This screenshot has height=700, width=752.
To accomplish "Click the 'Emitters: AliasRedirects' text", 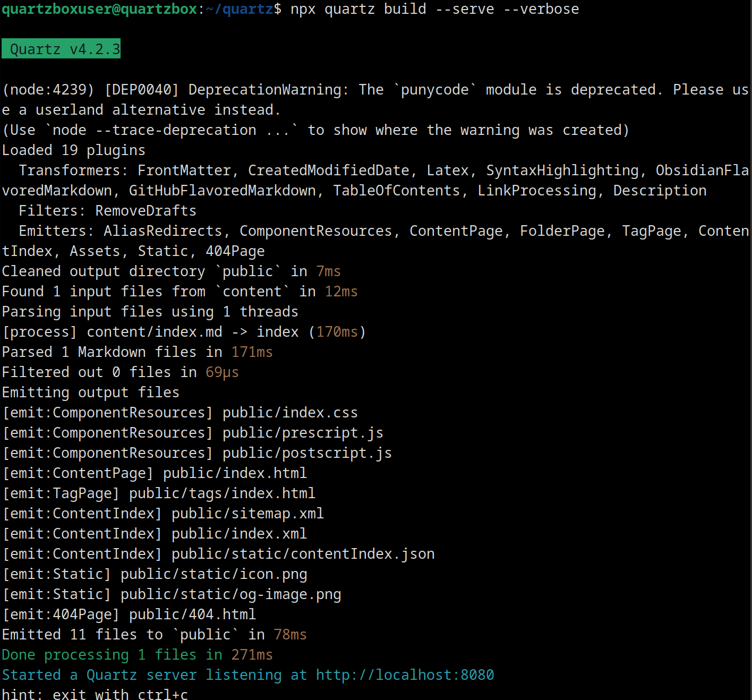I will click(x=121, y=231).
